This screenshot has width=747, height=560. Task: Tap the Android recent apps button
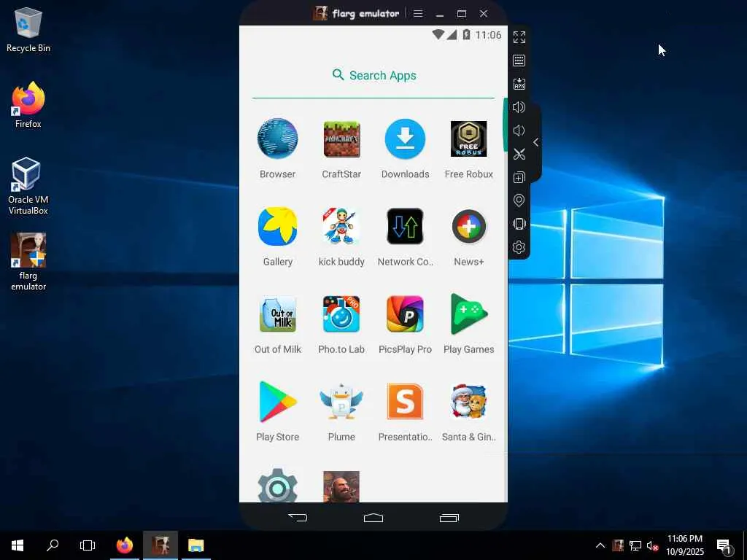tap(449, 518)
